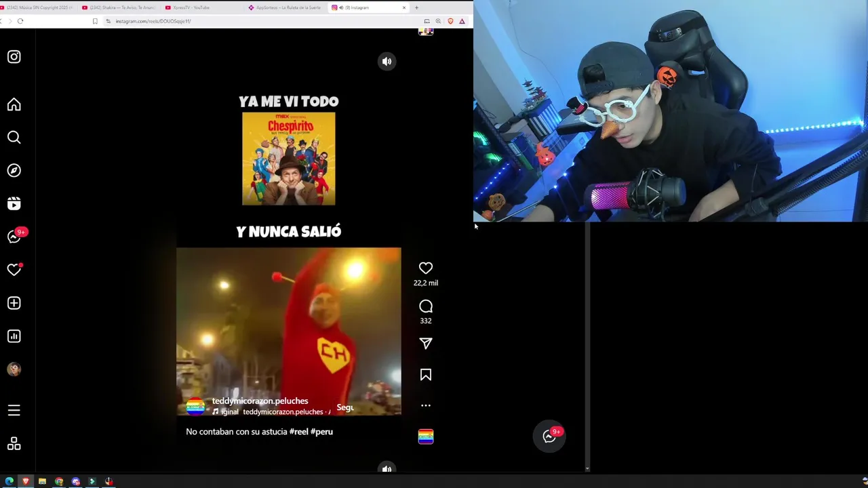Save the reel with bookmark icon
The height and width of the screenshot is (488, 868).
[426, 375]
